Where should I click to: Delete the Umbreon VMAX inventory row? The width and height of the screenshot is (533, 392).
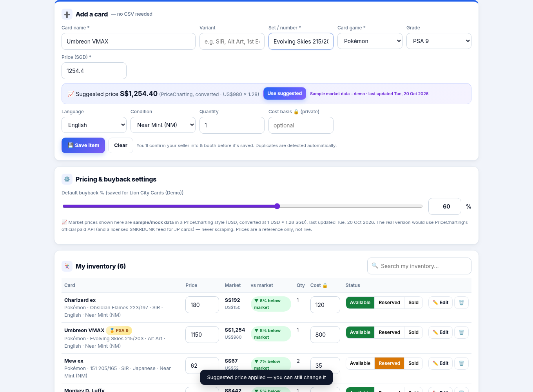click(x=461, y=332)
